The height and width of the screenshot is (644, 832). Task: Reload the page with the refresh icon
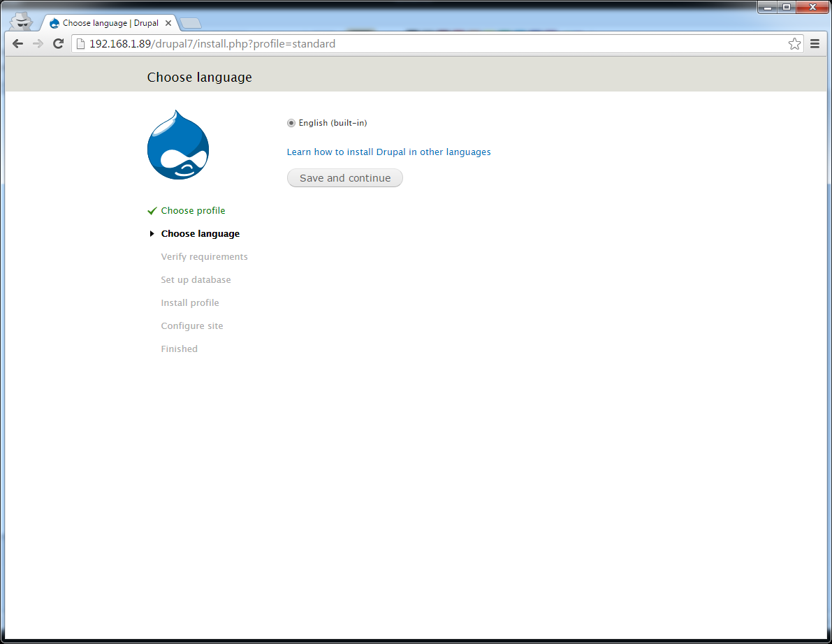[59, 44]
